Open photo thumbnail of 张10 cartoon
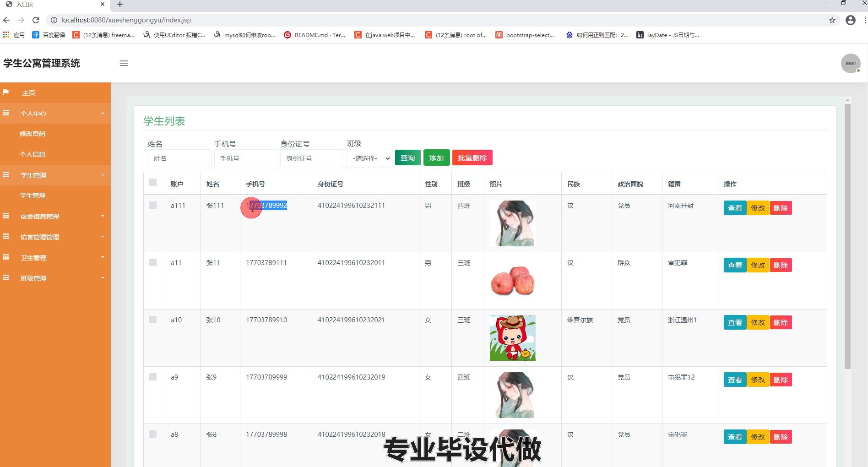The height and width of the screenshot is (467, 868). [512, 338]
